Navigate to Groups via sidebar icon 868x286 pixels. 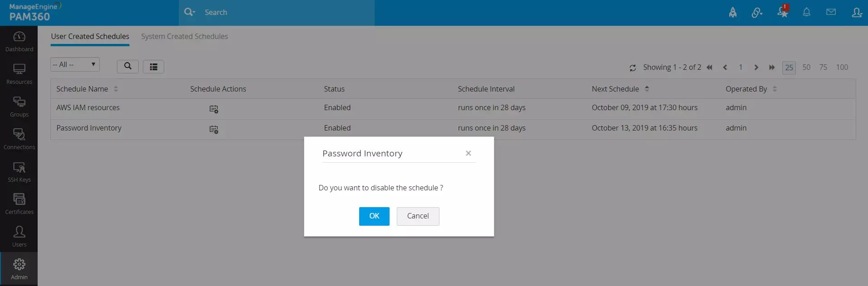coord(19,106)
